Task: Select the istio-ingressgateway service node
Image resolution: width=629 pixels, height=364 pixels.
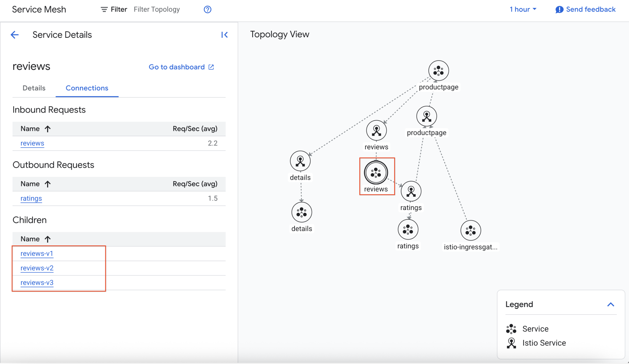Action: [x=471, y=230]
